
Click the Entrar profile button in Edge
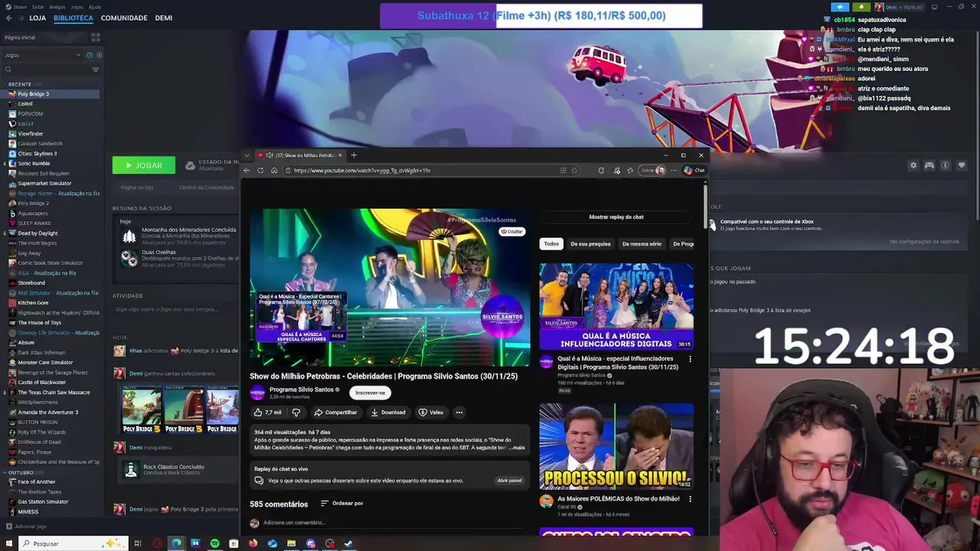[653, 171]
